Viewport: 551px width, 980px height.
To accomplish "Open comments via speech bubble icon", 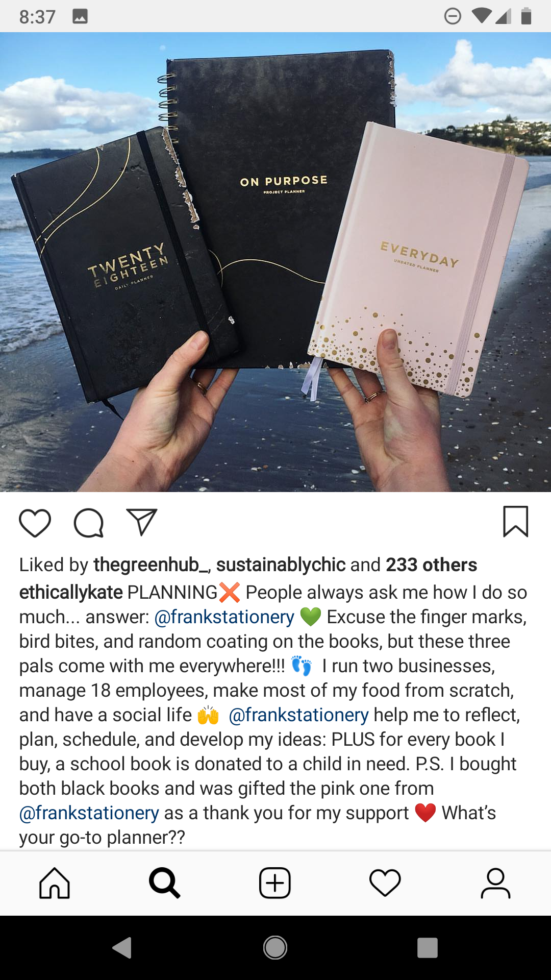I will tap(89, 523).
